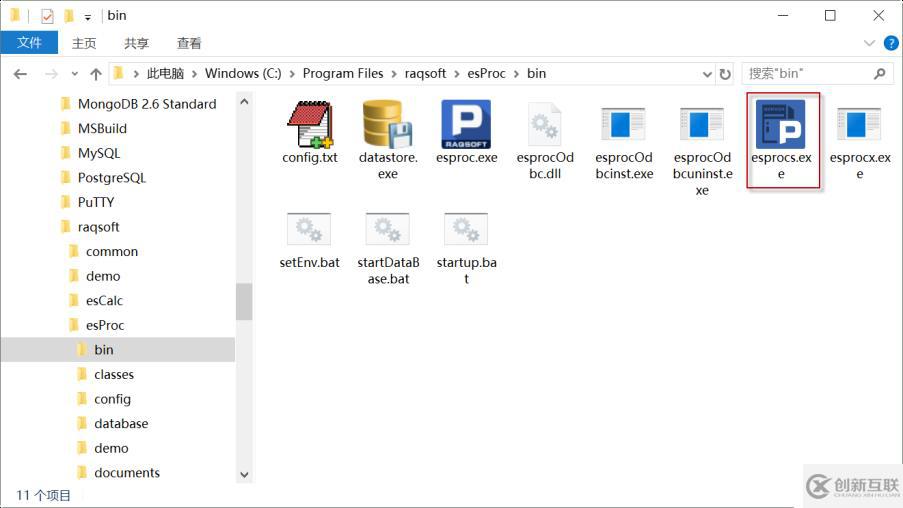
Task: Click the search magnifier icon
Action: (x=879, y=74)
